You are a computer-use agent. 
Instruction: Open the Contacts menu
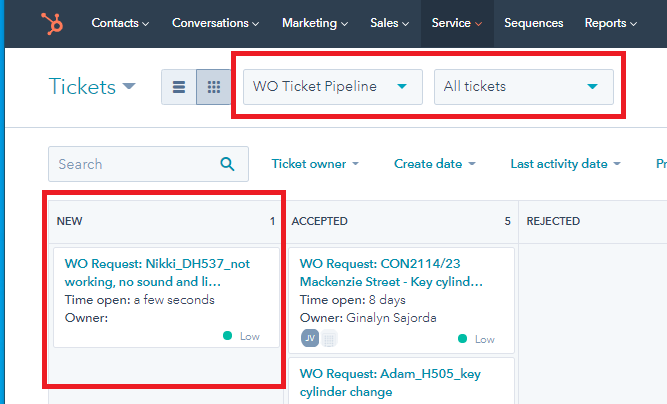(x=120, y=22)
